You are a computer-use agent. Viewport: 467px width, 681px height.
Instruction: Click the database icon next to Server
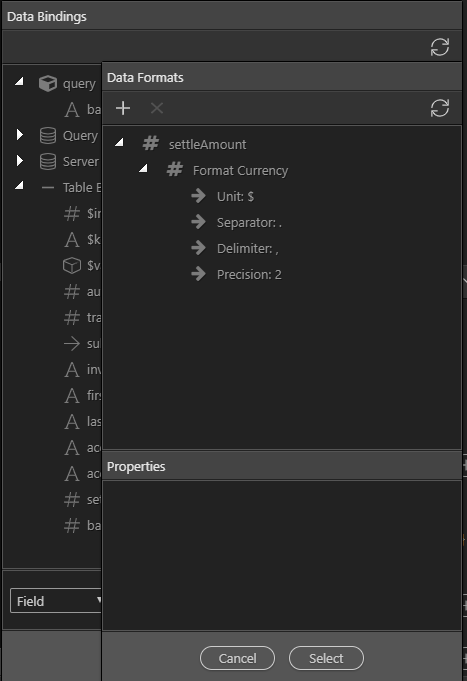click(x=48, y=161)
